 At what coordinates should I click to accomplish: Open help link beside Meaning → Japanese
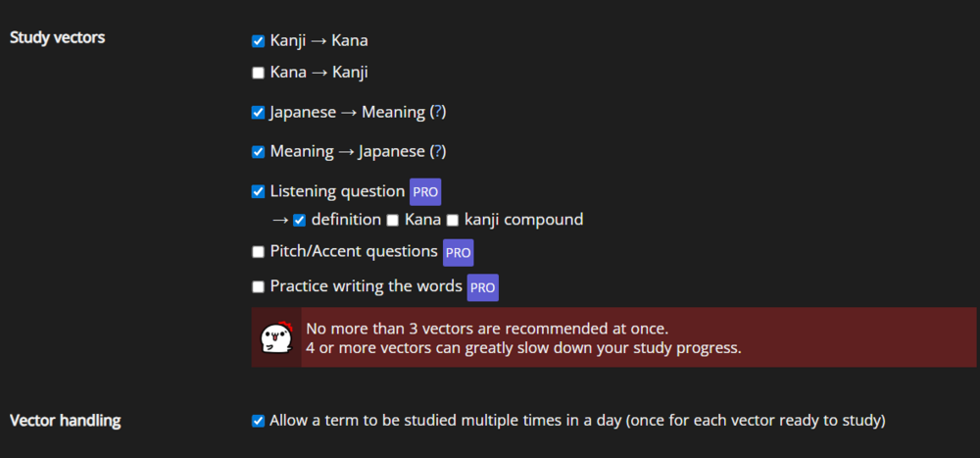click(439, 152)
